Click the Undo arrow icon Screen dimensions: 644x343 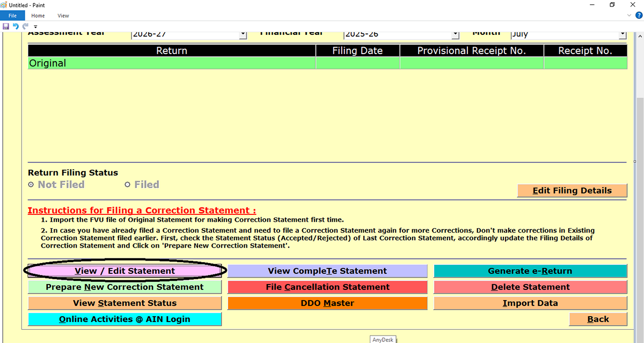tap(16, 26)
